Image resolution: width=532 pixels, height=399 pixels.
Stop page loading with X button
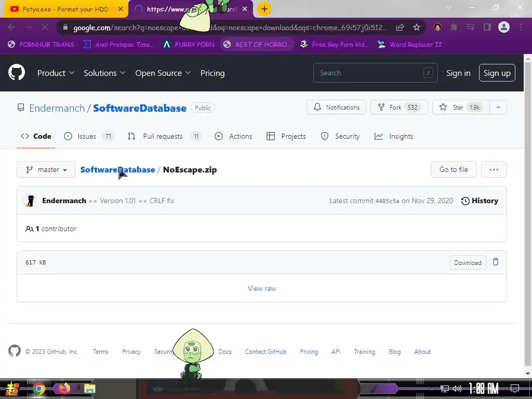tap(45, 27)
